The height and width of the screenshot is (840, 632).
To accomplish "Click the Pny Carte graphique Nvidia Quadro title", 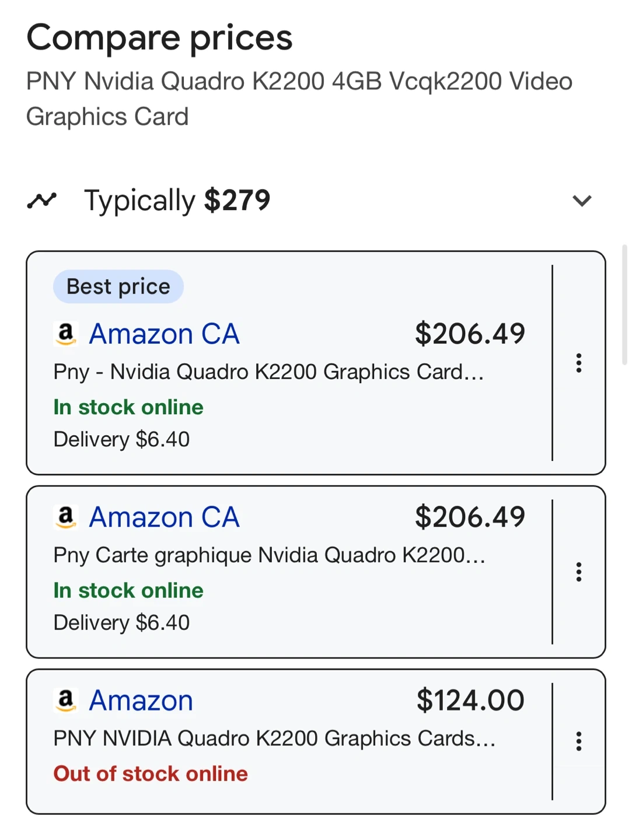I will [x=269, y=555].
